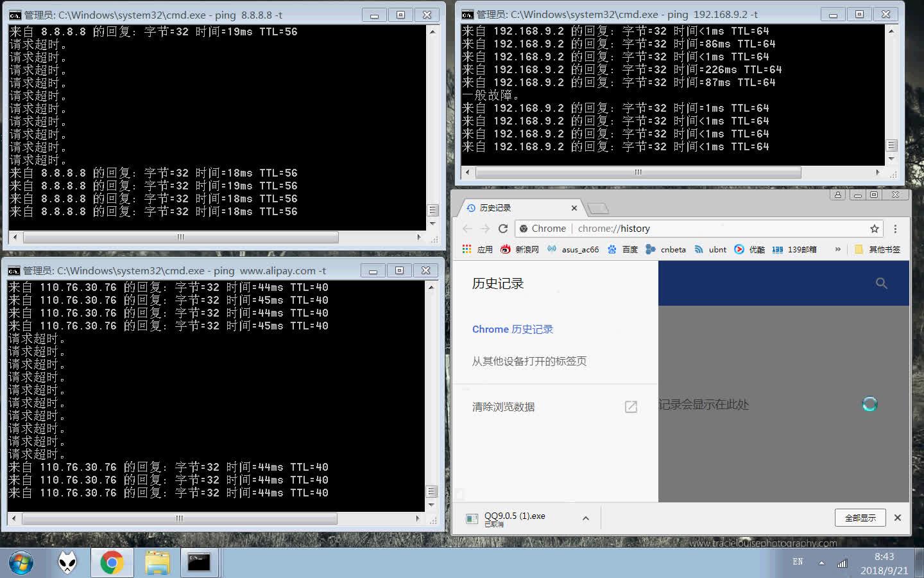Click the page reload icon in Chrome
Image resolution: width=924 pixels, height=578 pixels.
click(x=503, y=228)
